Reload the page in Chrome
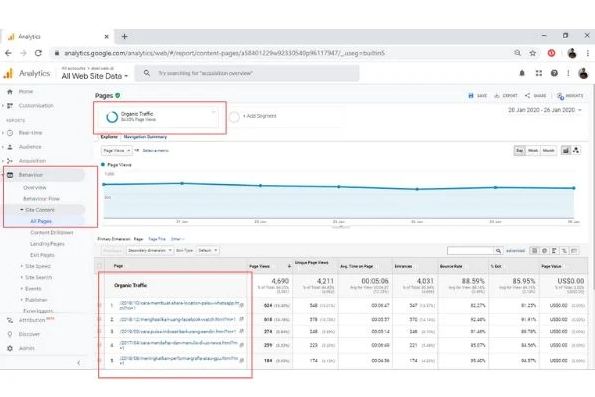Viewport: 595px width, 397px height. [38, 53]
